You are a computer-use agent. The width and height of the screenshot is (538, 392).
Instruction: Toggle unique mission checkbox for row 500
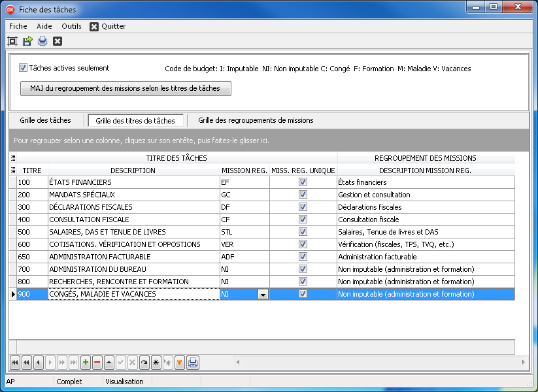[303, 232]
